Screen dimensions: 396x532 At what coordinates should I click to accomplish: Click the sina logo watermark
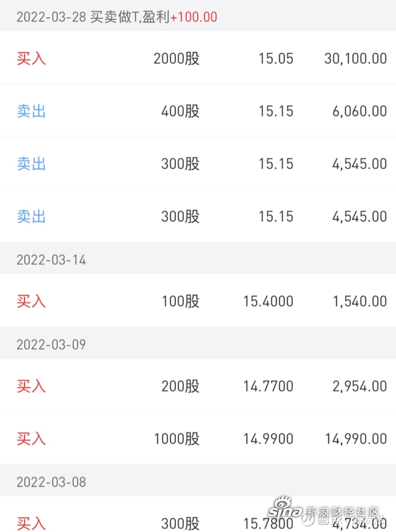pos(285,508)
